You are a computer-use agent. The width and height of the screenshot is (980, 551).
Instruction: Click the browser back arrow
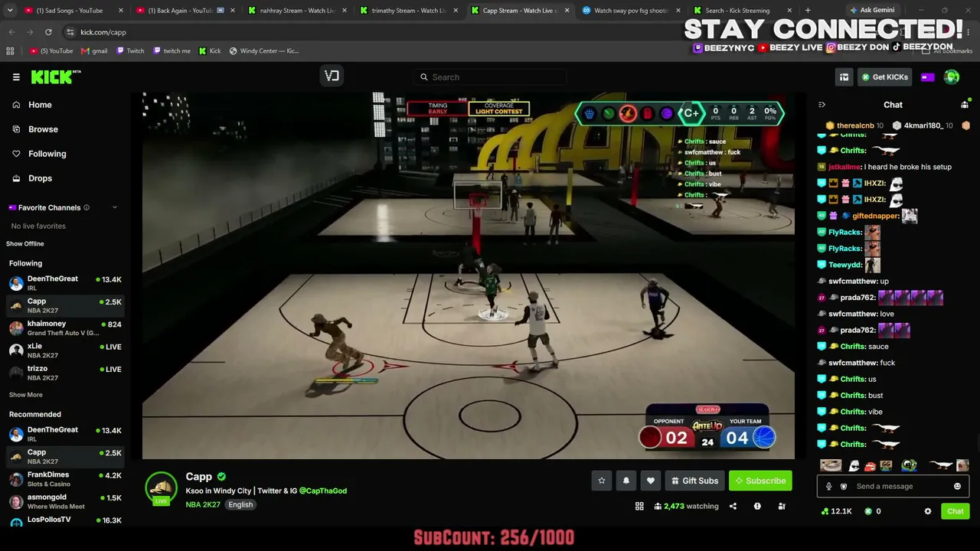(11, 32)
